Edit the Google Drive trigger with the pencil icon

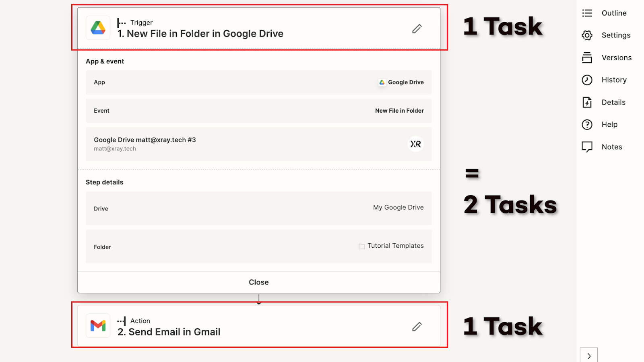(x=417, y=29)
